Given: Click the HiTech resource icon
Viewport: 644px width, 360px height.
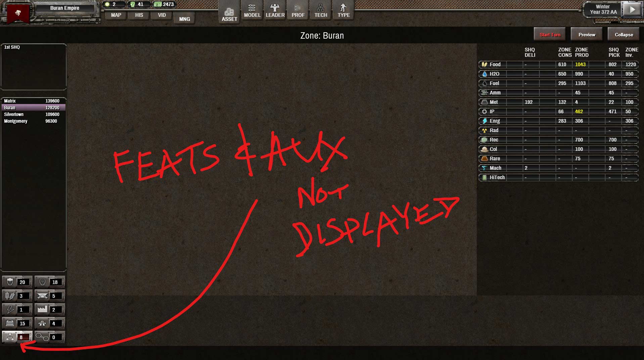Looking at the screenshot, I should coord(484,177).
